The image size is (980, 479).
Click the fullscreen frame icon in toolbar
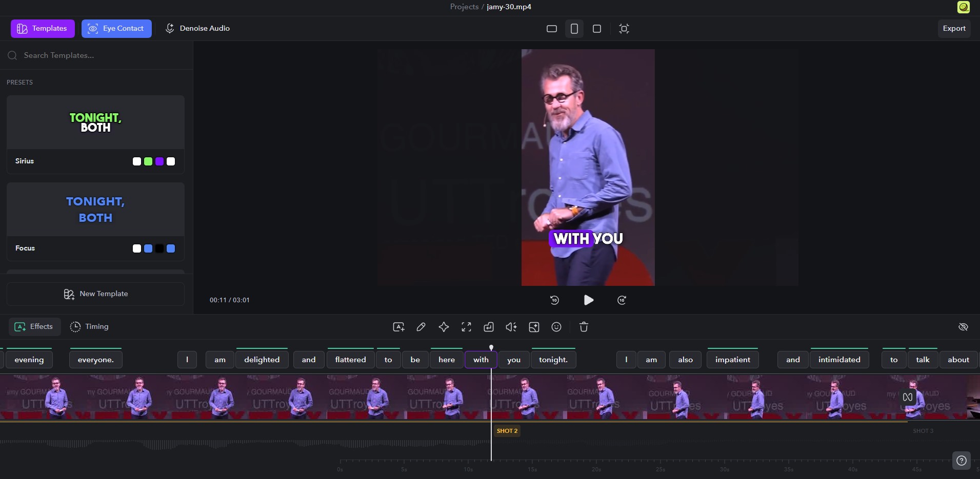click(x=466, y=327)
